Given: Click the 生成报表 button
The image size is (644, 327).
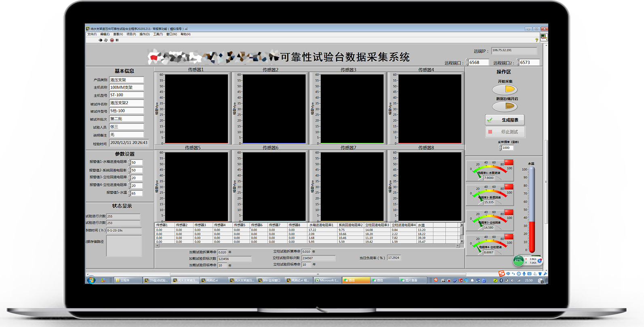Looking at the screenshot, I should click(x=505, y=120).
